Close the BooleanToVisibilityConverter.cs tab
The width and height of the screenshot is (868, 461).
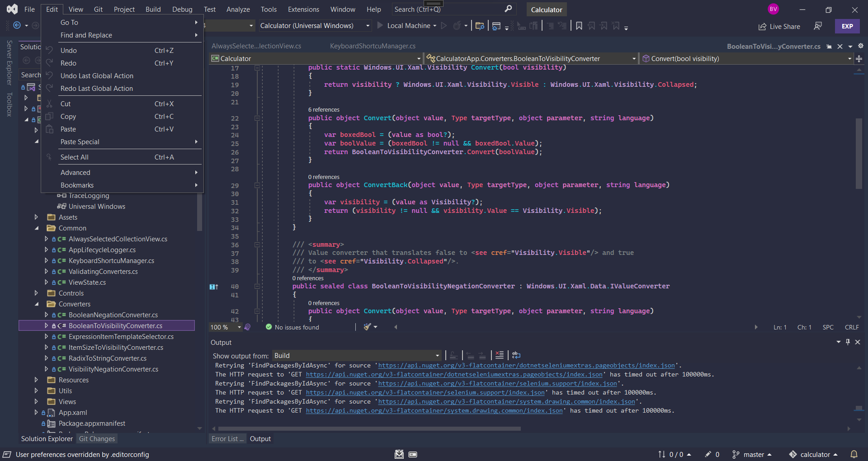(840, 47)
